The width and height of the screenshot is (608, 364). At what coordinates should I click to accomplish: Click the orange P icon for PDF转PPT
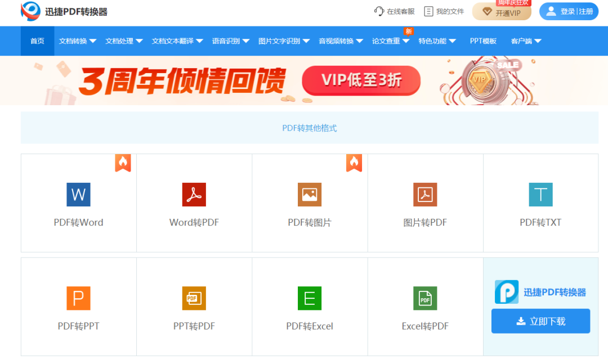pyautogui.click(x=78, y=298)
